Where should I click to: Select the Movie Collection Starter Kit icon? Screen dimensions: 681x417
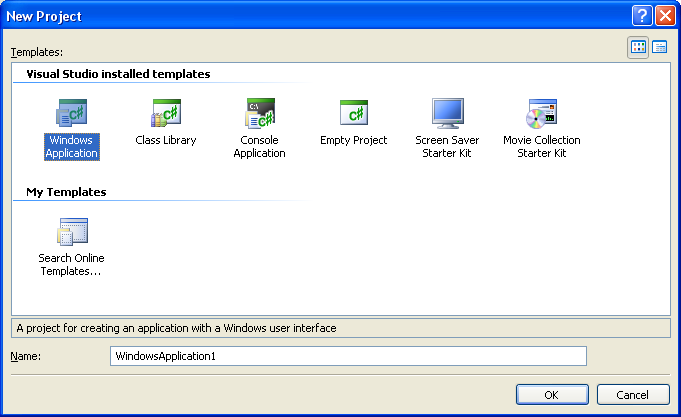[541, 114]
